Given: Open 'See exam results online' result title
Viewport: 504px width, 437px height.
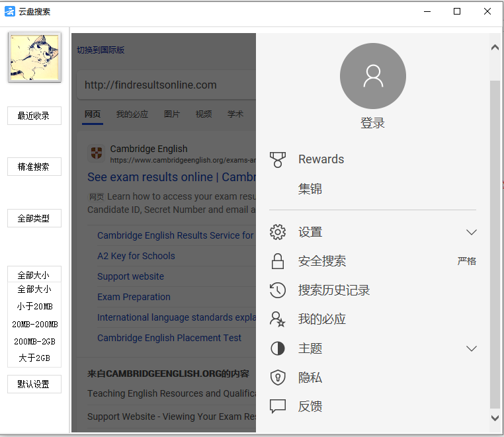Looking at the screenshot, I should click(172, 177).
